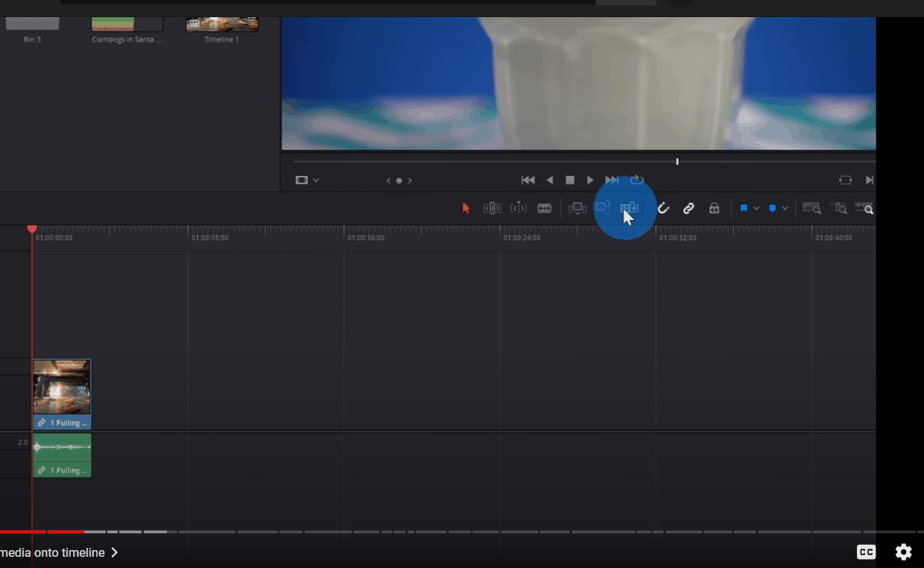Viewport: 924px width, 568px height.
Task: Click the red timeline playhead handle
Action: pyautogui.click(x=32, y=230)
